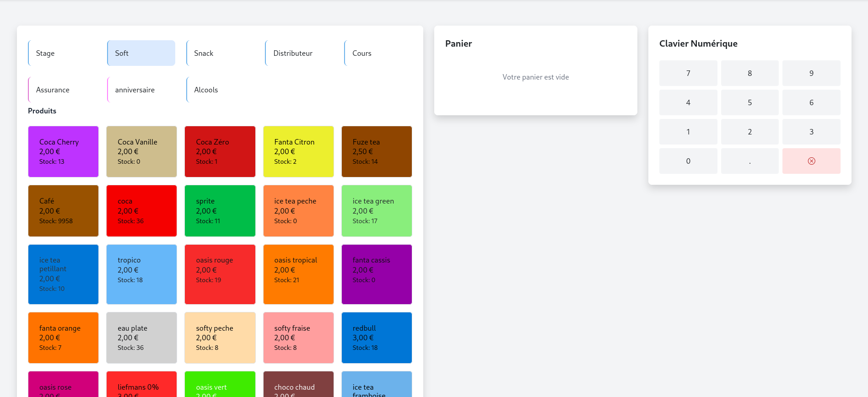
Task: Add ice tea peche to cart
Action: (x=298, y=211)
